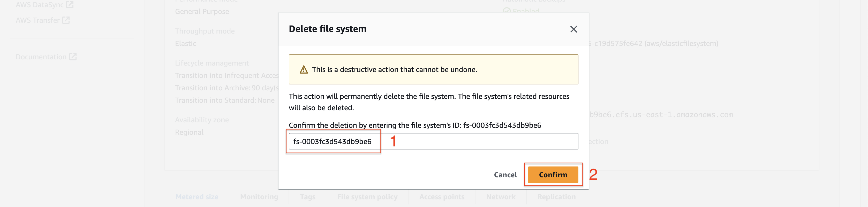Select the Network tab
This screenshot has height=207, width=868.
(x=501, y=197)
